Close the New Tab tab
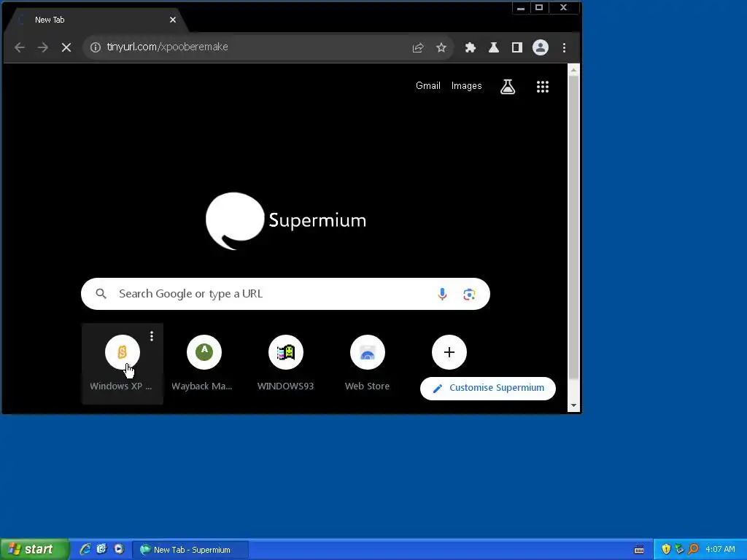The height and width of the screenshot is (560, 747). tap(172, 20)
